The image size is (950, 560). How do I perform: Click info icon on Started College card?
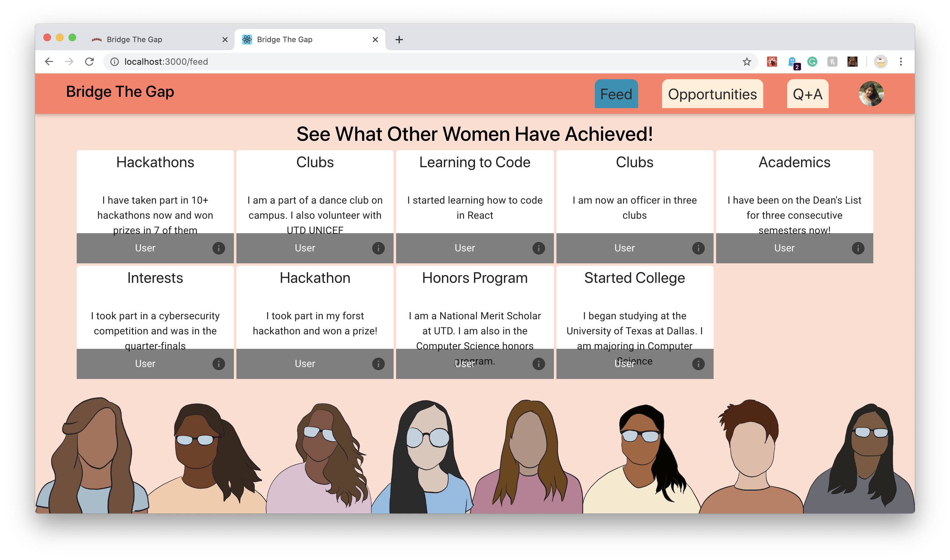pyautogui.click(x=698, y=363)
